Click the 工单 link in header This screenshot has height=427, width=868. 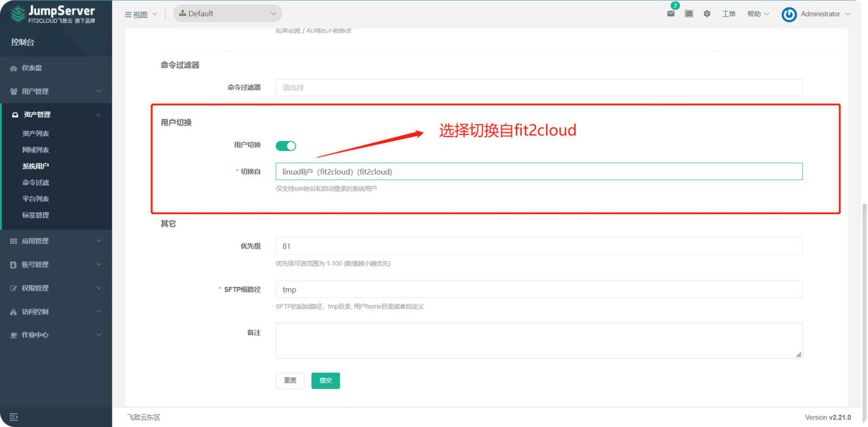point(729,14)
